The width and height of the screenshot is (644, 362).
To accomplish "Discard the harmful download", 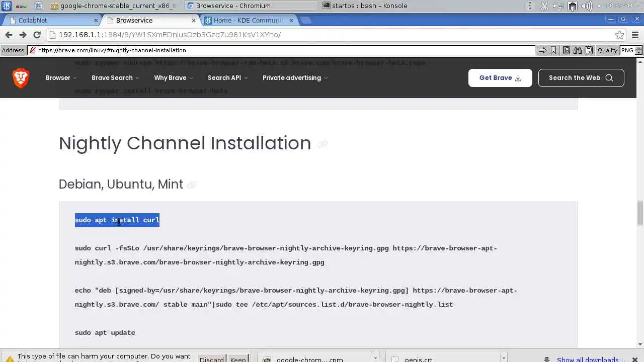I will [x=212, y=359].
